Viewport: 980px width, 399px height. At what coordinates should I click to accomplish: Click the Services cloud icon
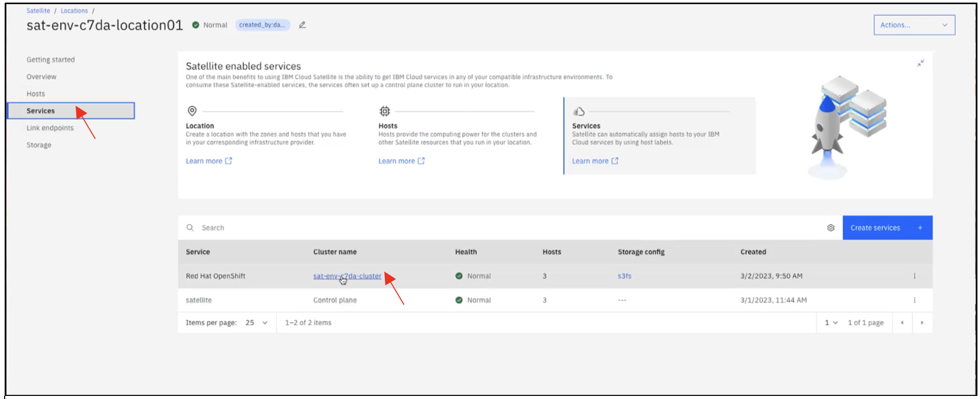pos(579,111)
